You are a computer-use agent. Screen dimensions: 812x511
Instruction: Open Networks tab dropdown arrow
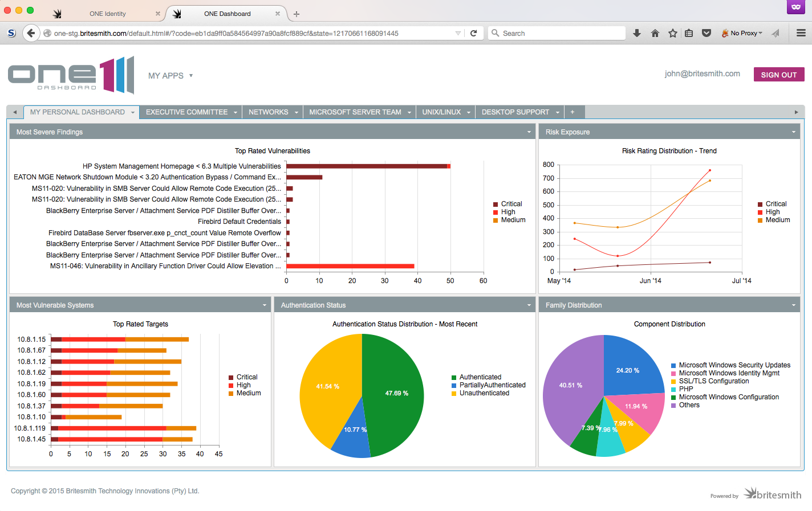pos(297,112)
